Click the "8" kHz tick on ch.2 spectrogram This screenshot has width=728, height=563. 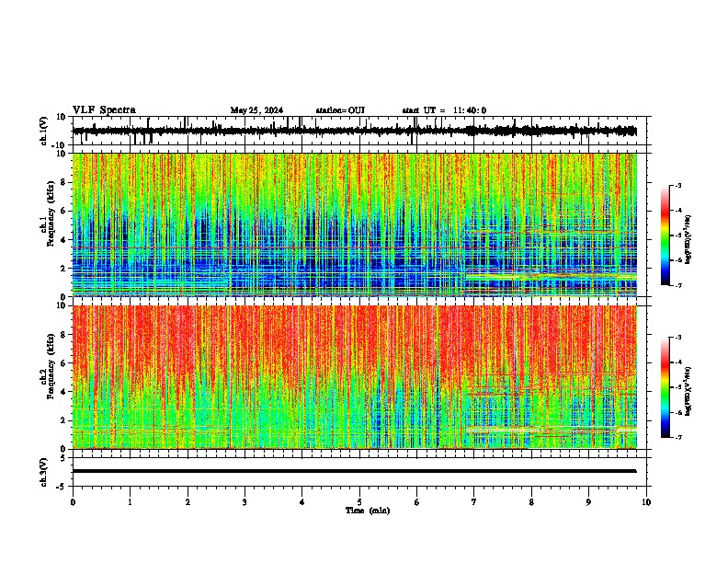64,335
